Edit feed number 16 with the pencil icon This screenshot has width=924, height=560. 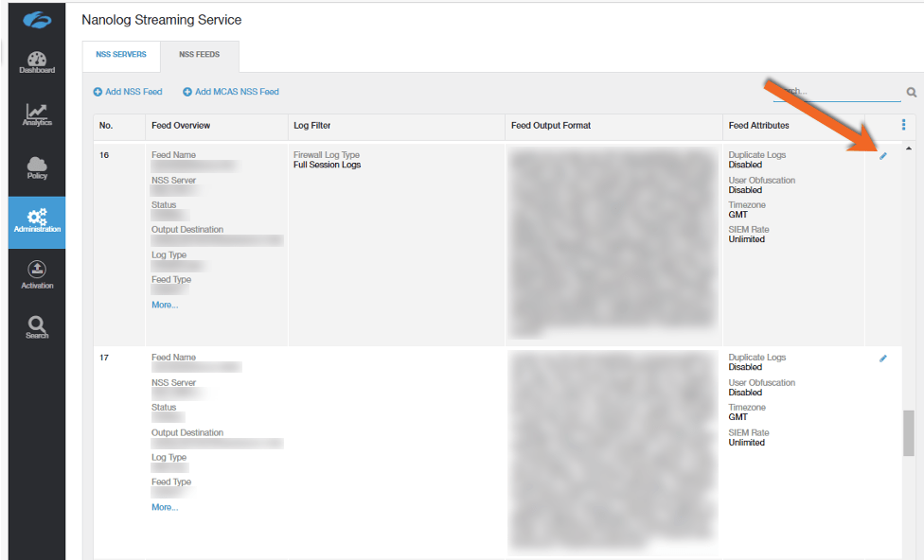[x=882, y=155]
